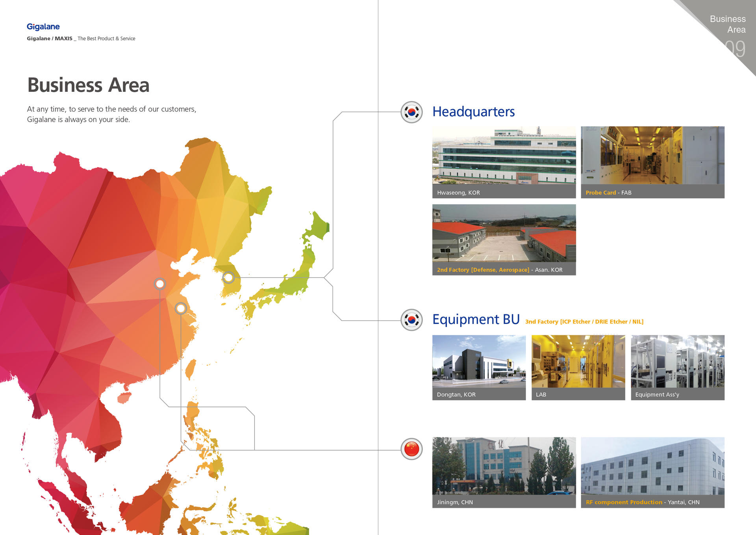This screenshot has width=756, height=535.
Task: Click the 'Probe Card' caption text
Action: pyautogui.click(x=600, y=193)
